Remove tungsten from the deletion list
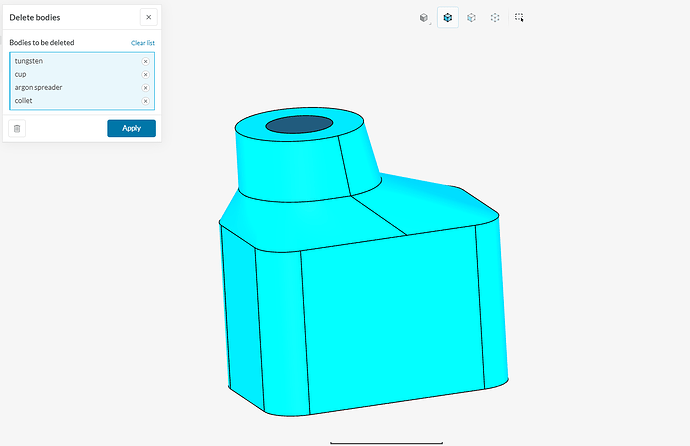This screenshot has width=690, height=446. [x=145, y=61]
